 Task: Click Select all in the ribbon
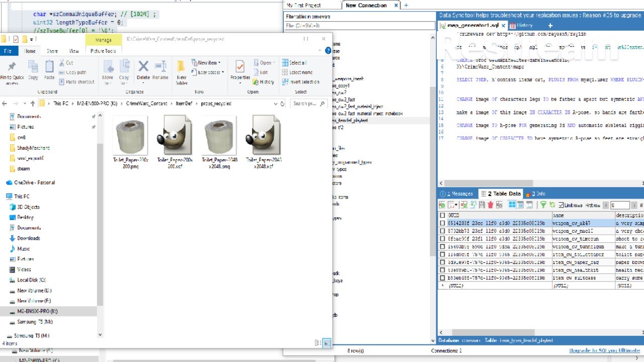tap(294, 63)
